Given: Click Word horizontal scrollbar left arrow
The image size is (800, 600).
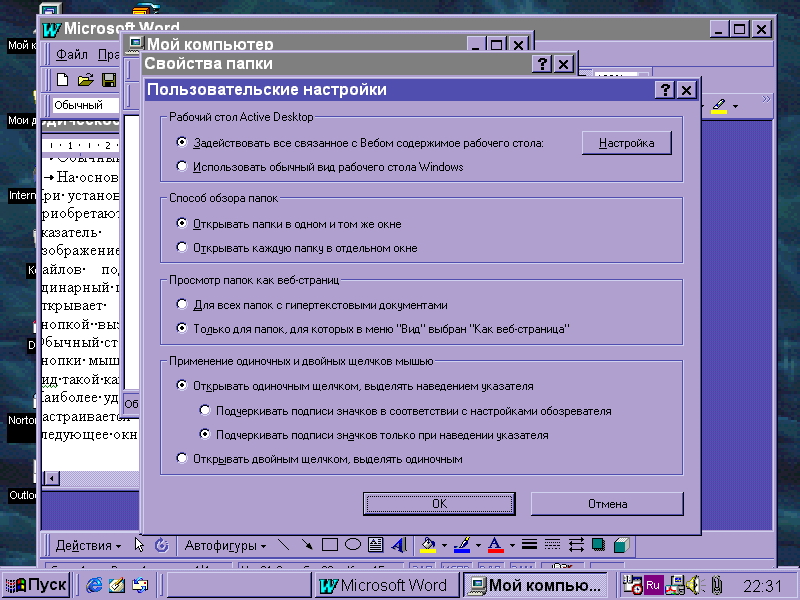Looking at the screenshot, I should tap(51, 478).
